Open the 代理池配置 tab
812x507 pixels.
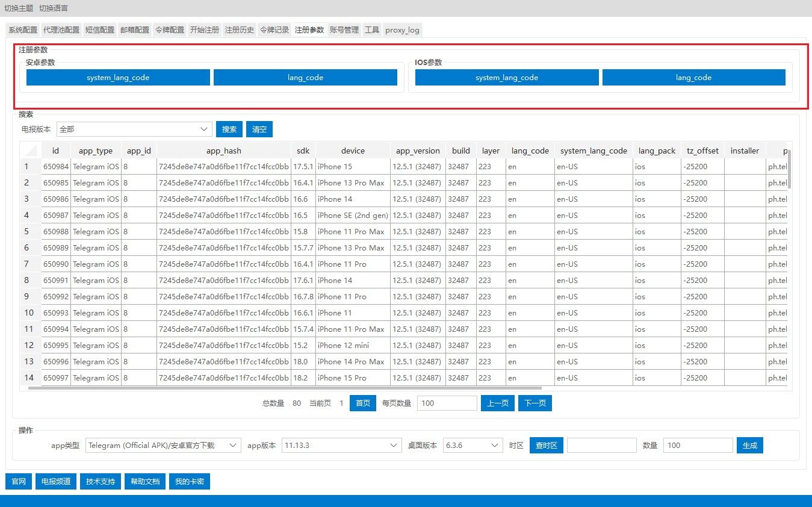point(61,30)
